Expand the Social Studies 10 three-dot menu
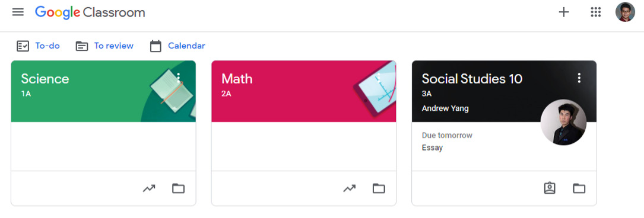Screen dimensions: 644x218 (579, 78)
